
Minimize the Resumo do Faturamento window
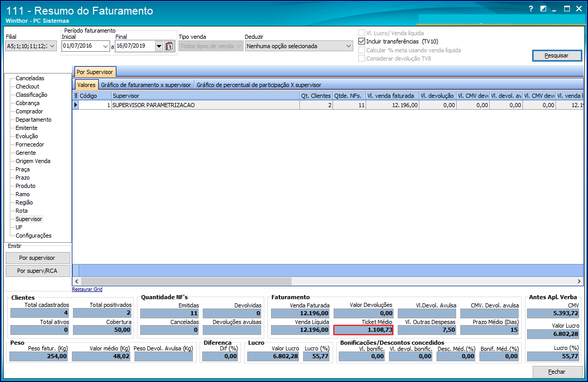(554, 9)
